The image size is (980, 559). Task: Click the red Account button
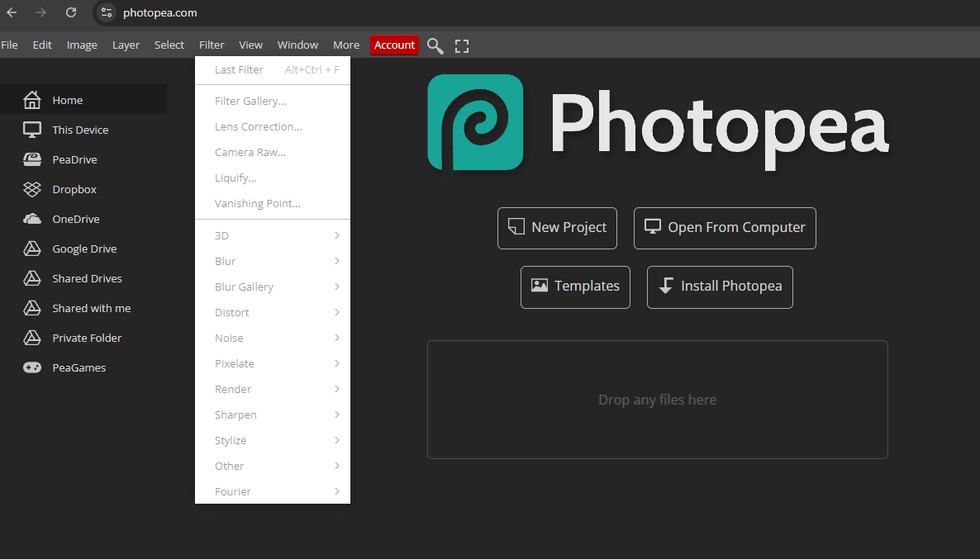[394, 45]
